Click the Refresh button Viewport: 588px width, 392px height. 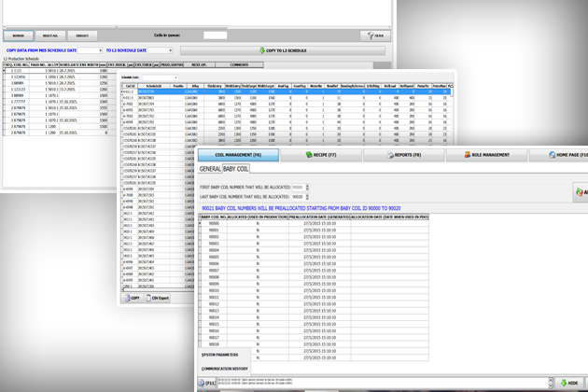pyautogui.click(x=18, y=35)
